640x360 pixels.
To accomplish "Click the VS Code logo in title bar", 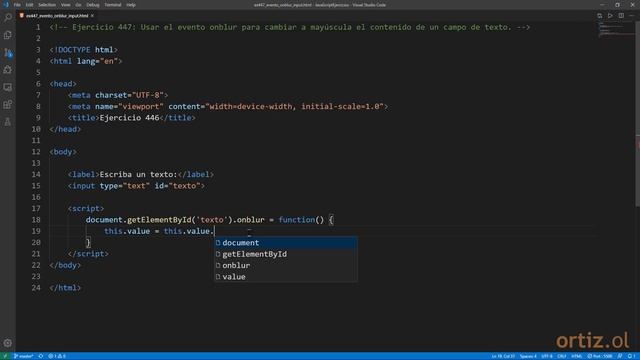I will point(6,5).
